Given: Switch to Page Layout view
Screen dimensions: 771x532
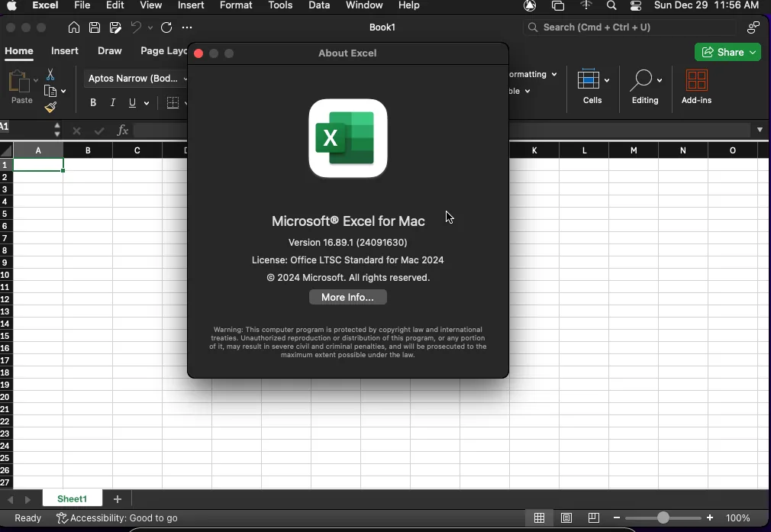Looking at the screenshot, I should click(566, 517).
